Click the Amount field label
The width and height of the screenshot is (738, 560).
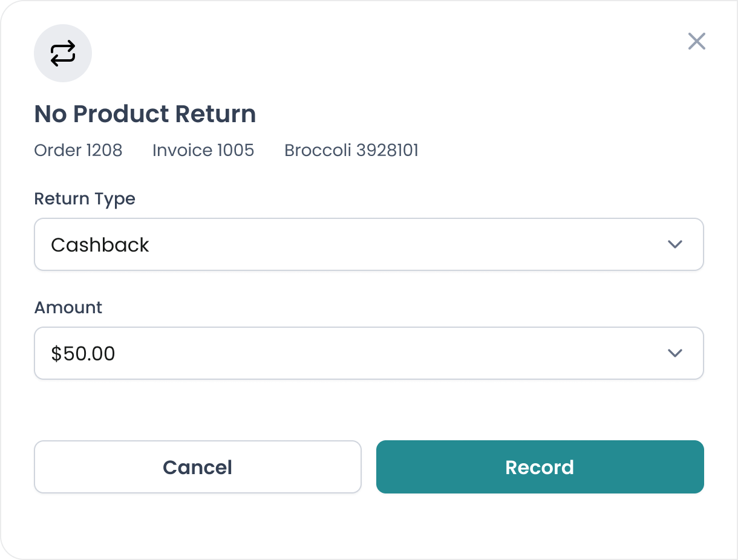(68, 307)
